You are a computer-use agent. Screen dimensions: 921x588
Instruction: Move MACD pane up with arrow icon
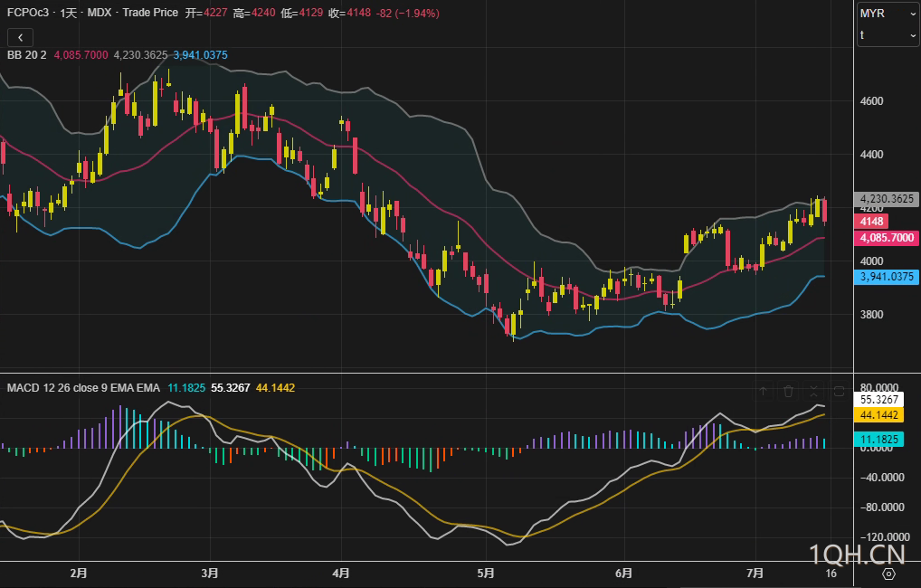[x=764, y=391]
